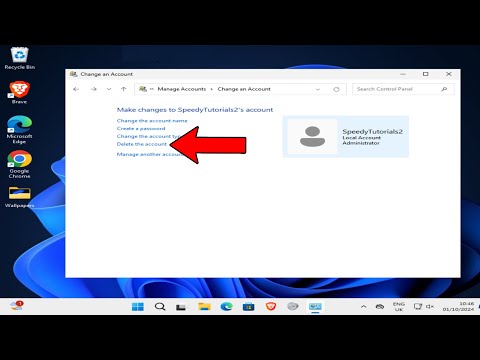Click the SpeedyTutorials2 account picture
480x360 pixels.
(x=312, y=136)
